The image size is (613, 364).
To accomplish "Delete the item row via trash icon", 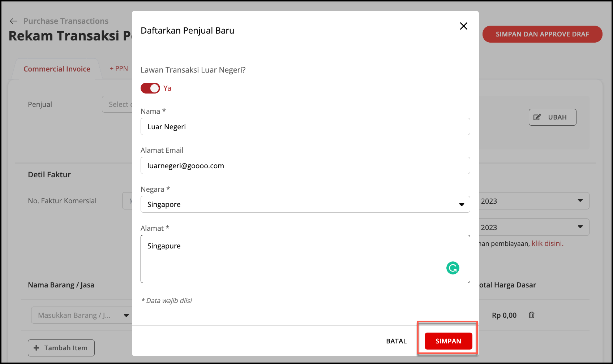I will point(532,315).
